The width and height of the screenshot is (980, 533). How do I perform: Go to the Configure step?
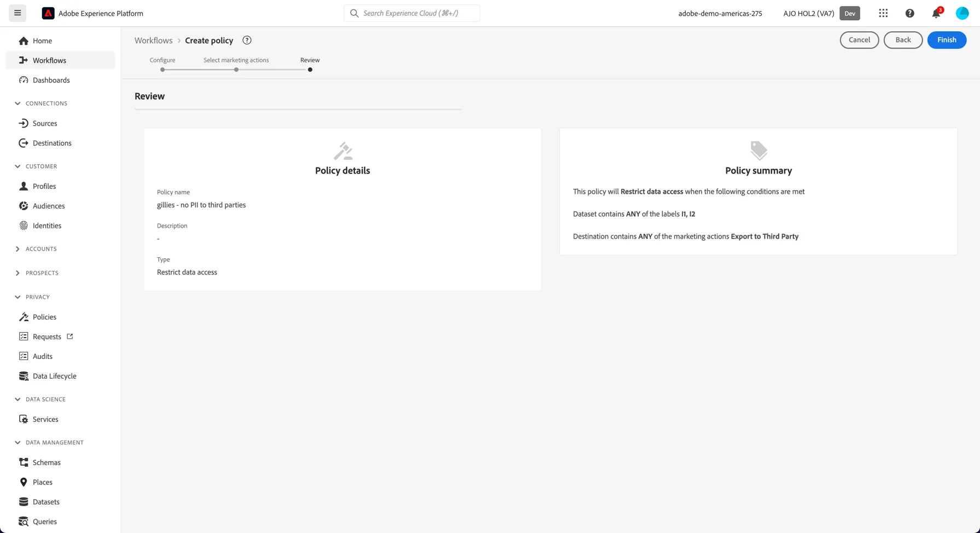point(162,60)
